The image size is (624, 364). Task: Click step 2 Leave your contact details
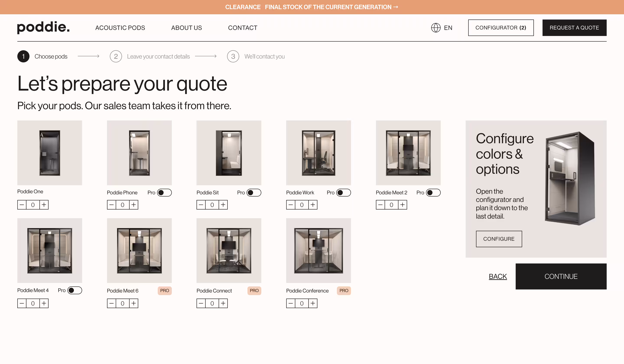pyautogui.click(x=150, y=57)
